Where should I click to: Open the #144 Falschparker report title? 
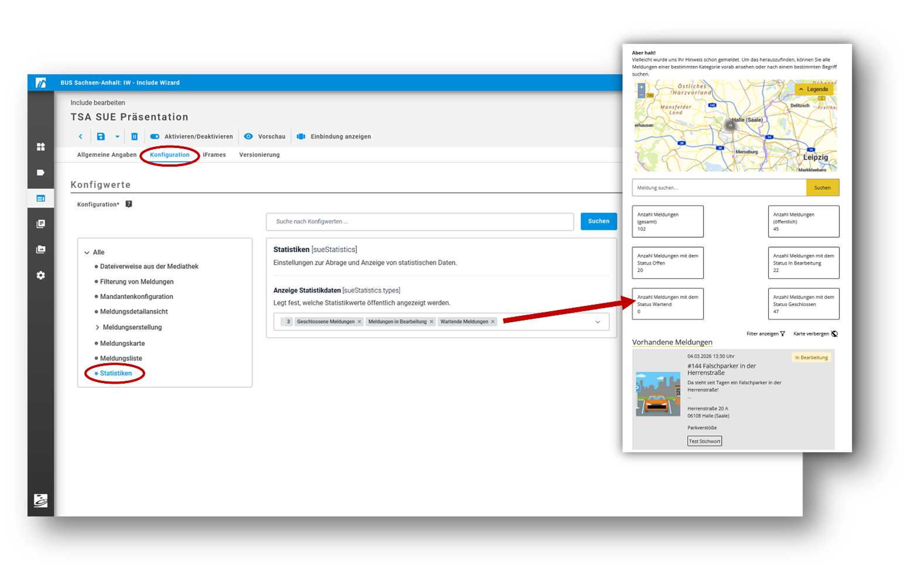(722, 370)
